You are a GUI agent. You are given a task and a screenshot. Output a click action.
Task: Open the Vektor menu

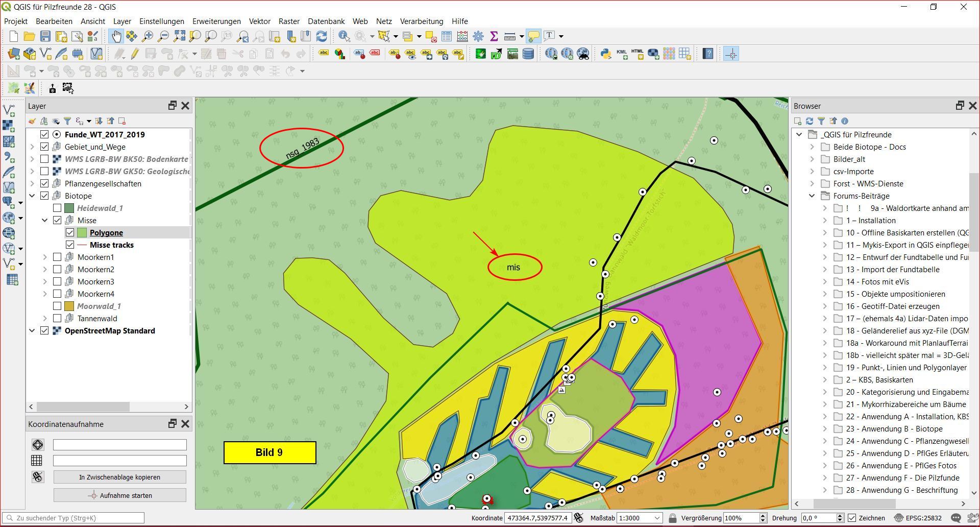pos(259,21)
